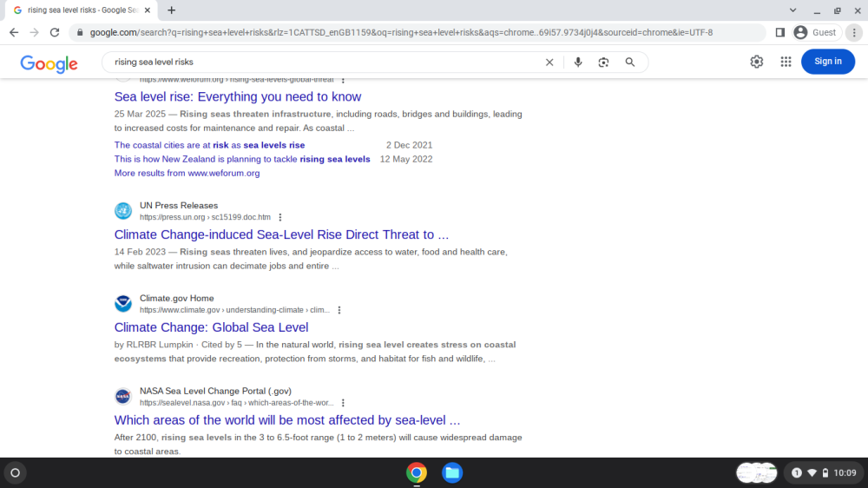Open coastal cities at risk sublink
The width and height of the screenshot is (868, 488).
tap(209, 145)
